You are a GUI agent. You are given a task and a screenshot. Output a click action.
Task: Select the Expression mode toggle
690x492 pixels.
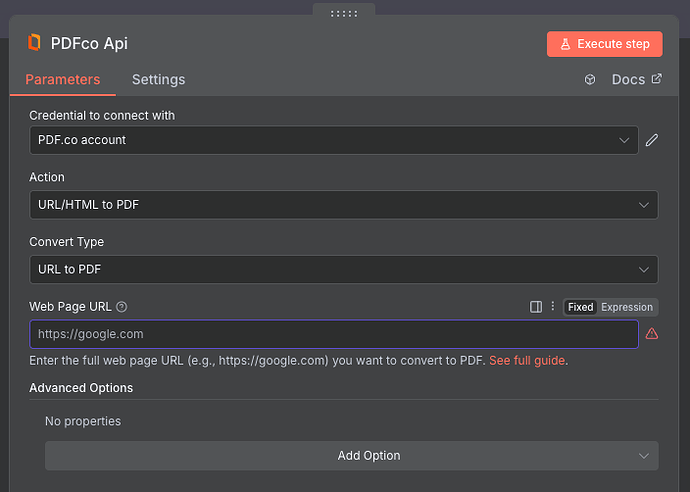pos(627,307)
